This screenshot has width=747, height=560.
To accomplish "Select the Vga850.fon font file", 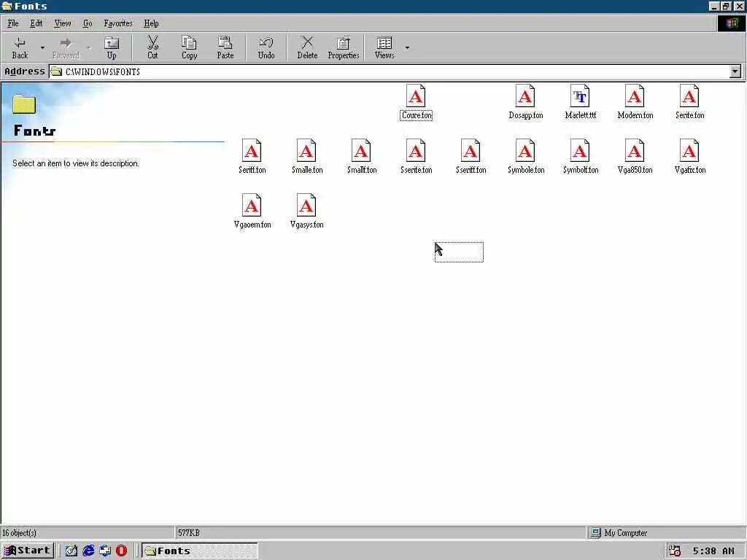I will (x=635, y=157).
